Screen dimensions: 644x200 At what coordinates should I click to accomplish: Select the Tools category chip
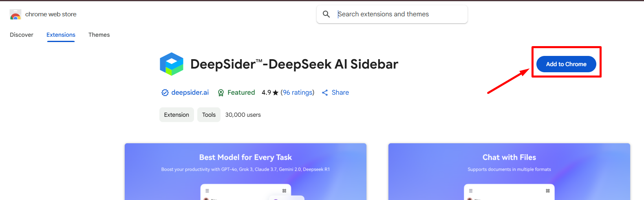point(209,115)
